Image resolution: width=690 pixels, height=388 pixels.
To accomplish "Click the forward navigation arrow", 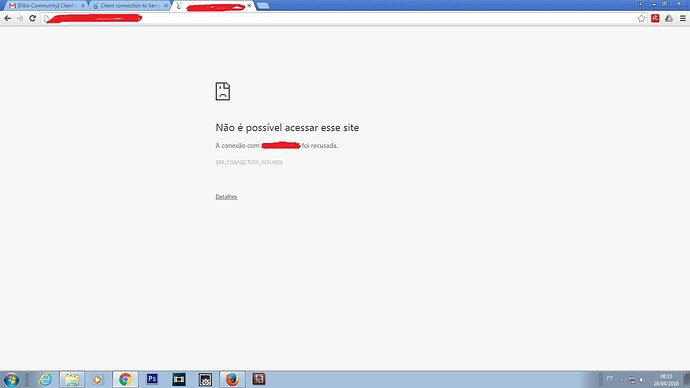I will point(20,18).
